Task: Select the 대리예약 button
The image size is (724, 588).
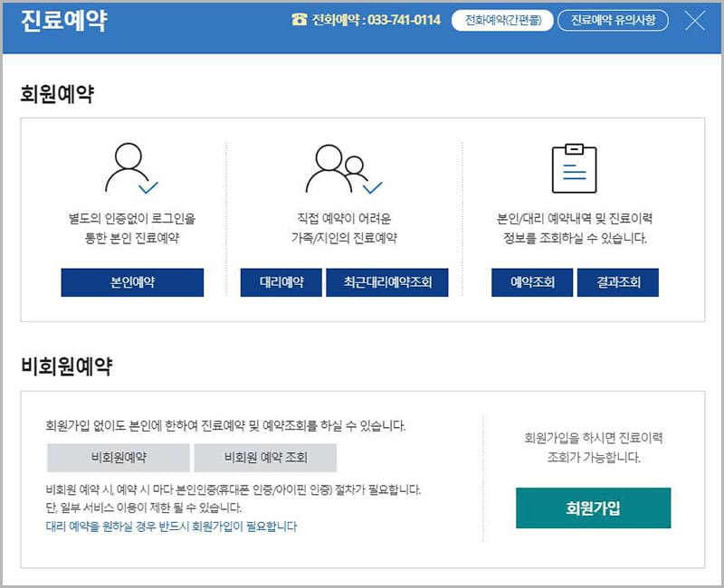Action: point(281,282)
